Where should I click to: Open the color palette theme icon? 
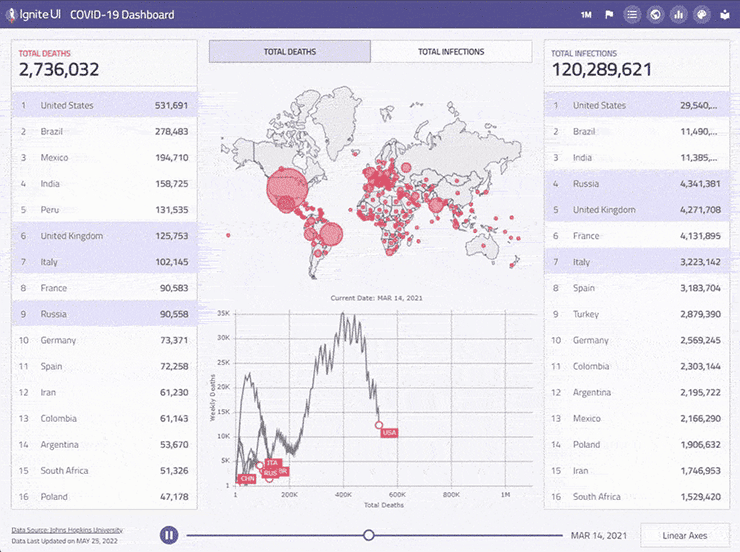point(702,15)
